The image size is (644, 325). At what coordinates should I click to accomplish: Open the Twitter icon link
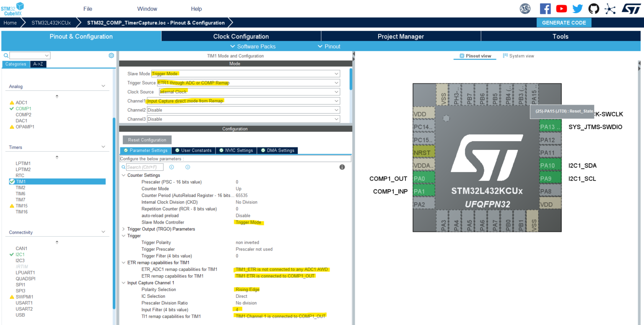578,9
